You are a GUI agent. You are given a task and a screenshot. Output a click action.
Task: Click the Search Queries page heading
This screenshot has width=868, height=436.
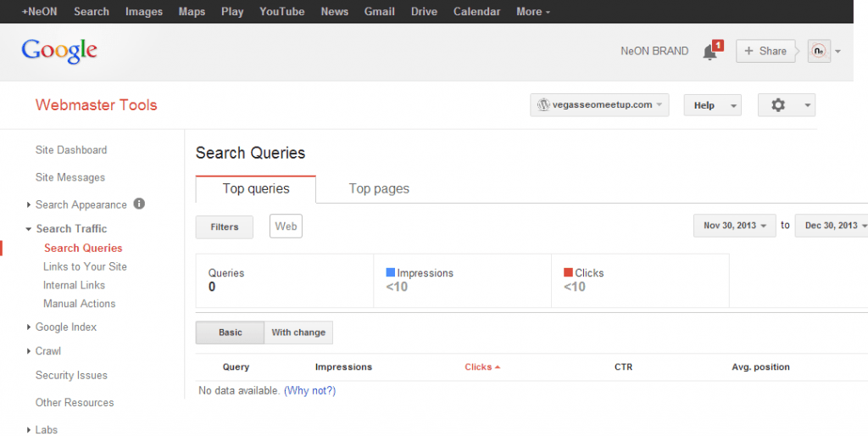pyautogui.click(x=250, y=153)
